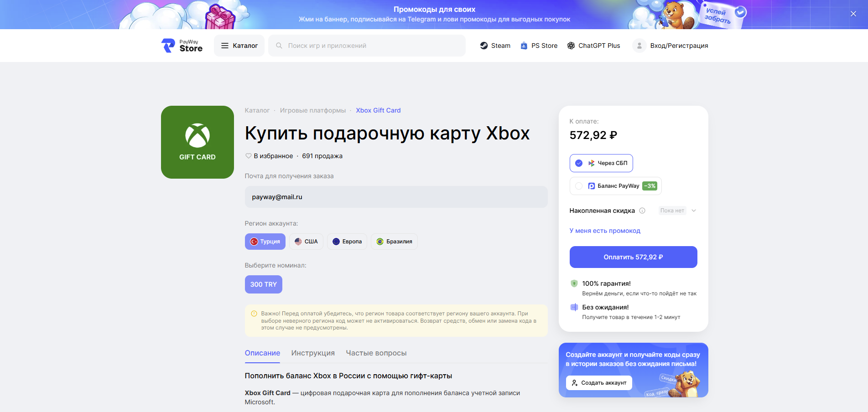The width and height of the screenshot is (868, 412).
Task: Open Xbox Gift Card breadcrumb link
Action: [378, 110]
